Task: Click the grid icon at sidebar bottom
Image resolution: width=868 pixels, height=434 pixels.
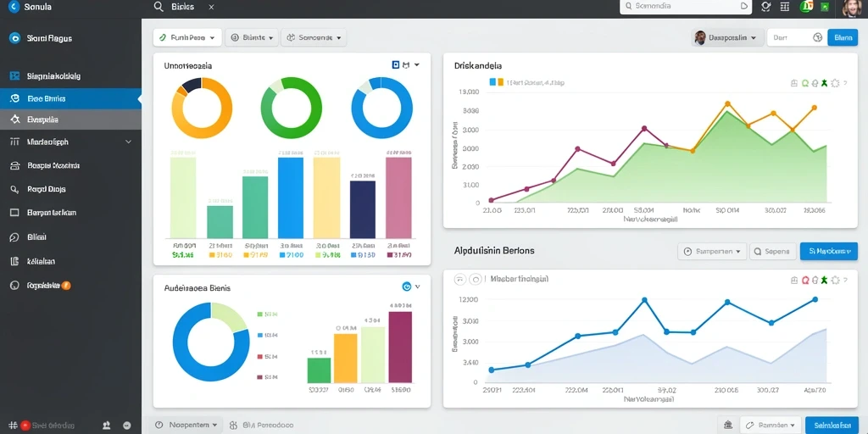Action: [x=13, y=426]
